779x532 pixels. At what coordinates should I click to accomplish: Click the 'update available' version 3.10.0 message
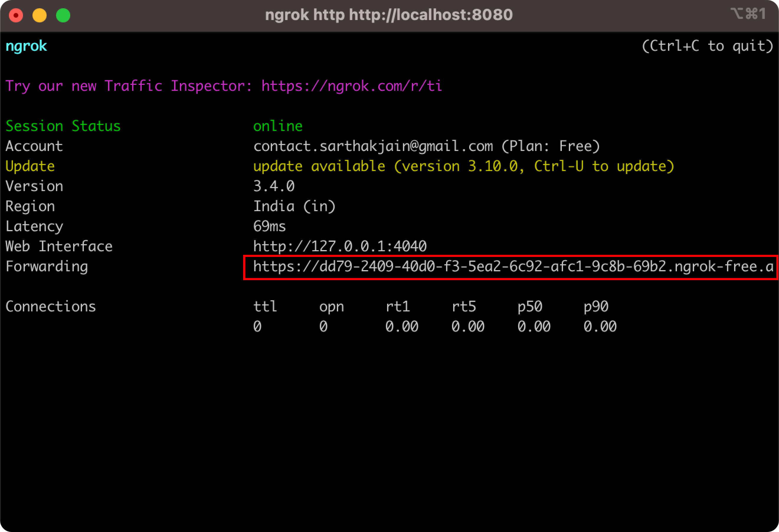pos(463,167)
